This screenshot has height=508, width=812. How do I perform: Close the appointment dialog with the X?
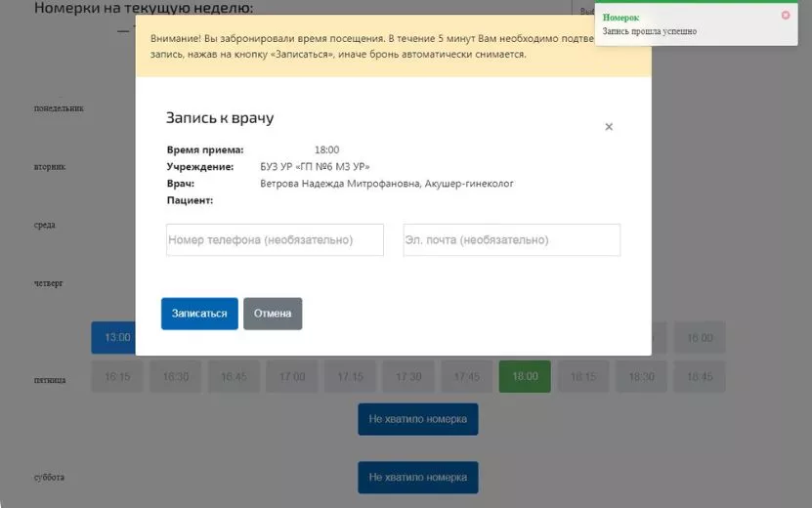coord(609,127)
